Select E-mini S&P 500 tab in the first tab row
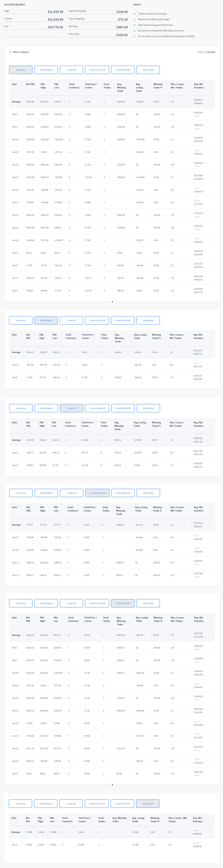This screenshot has height=868, width=223. [123, 70]
